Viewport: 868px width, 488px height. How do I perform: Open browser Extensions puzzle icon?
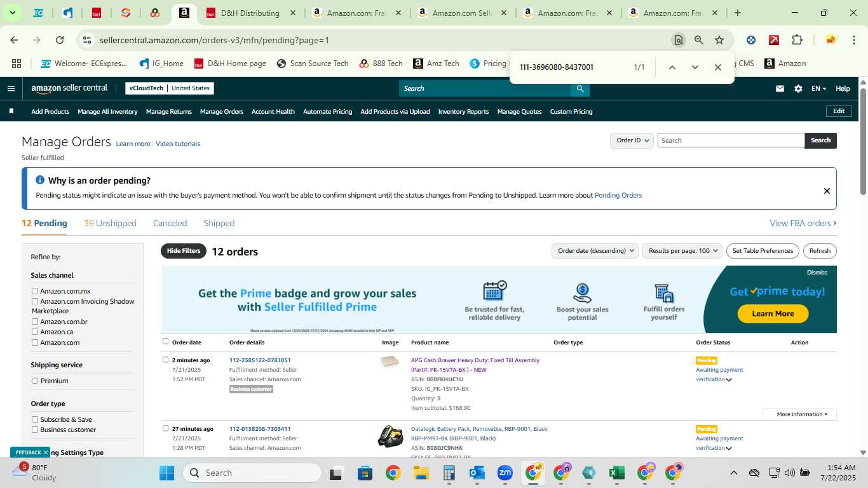pos(797,40)
